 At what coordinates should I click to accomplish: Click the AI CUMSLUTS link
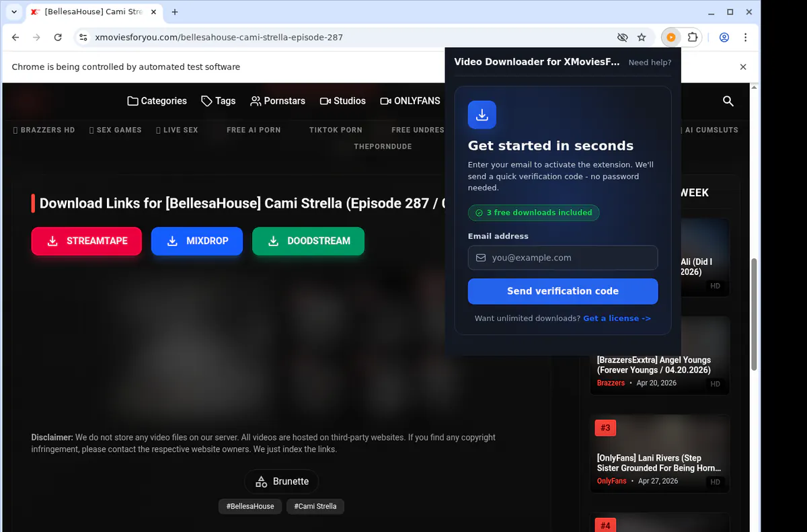coord(709,130)
